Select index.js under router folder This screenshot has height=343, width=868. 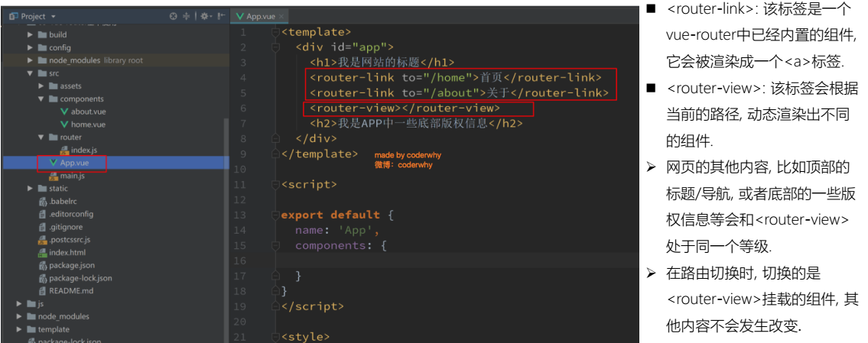tap(83, 150)
